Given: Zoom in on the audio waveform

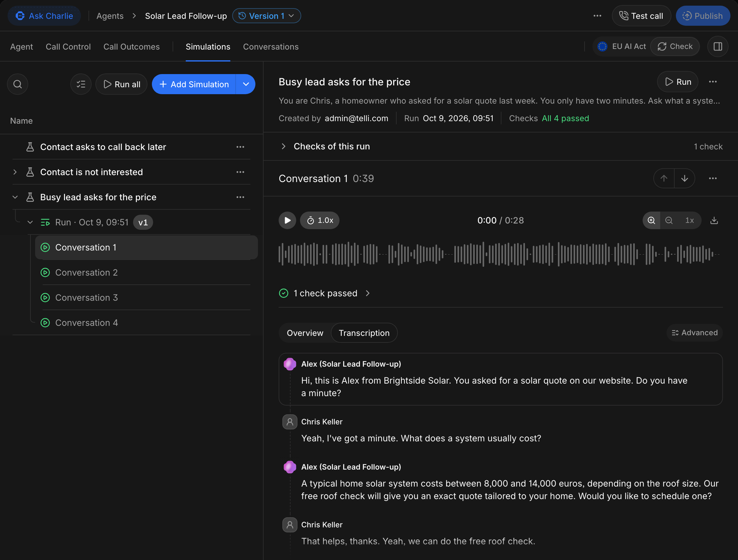Looking at the screenshot, I should click(651, 220).
